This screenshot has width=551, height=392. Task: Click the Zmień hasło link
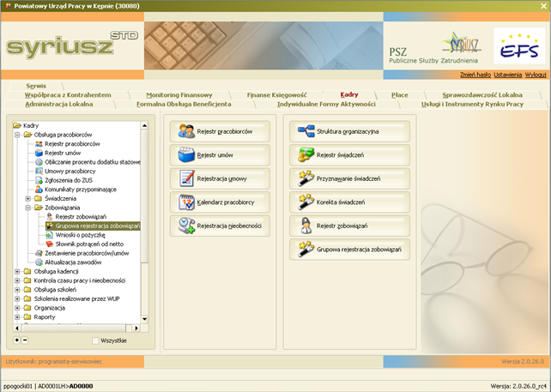pos(475,75)
